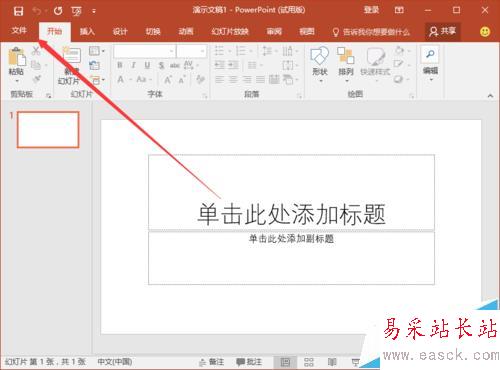
Task: Switch to the 审阅 (Review) ribbon tab
Action: 274,32
